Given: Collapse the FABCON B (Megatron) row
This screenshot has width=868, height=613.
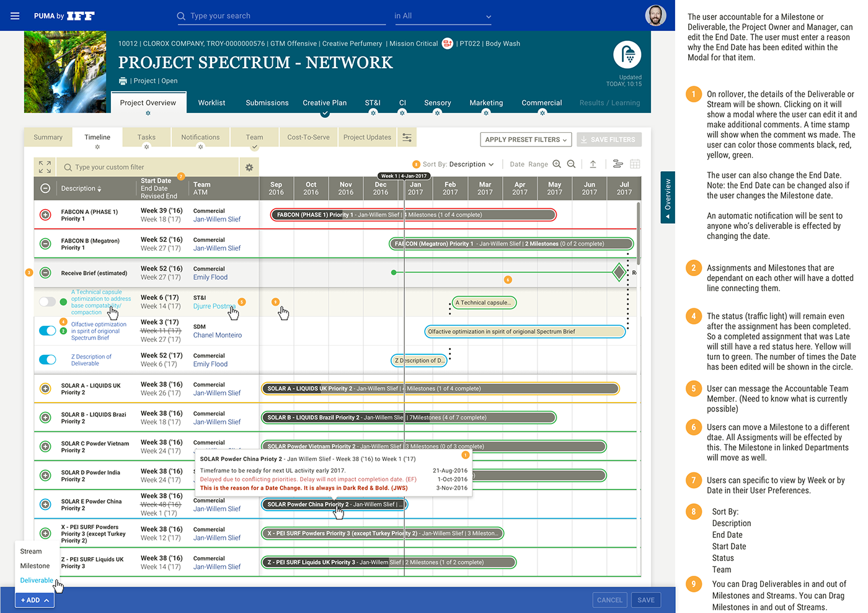Looking at the screenshot, I should [x=45, y=244].
